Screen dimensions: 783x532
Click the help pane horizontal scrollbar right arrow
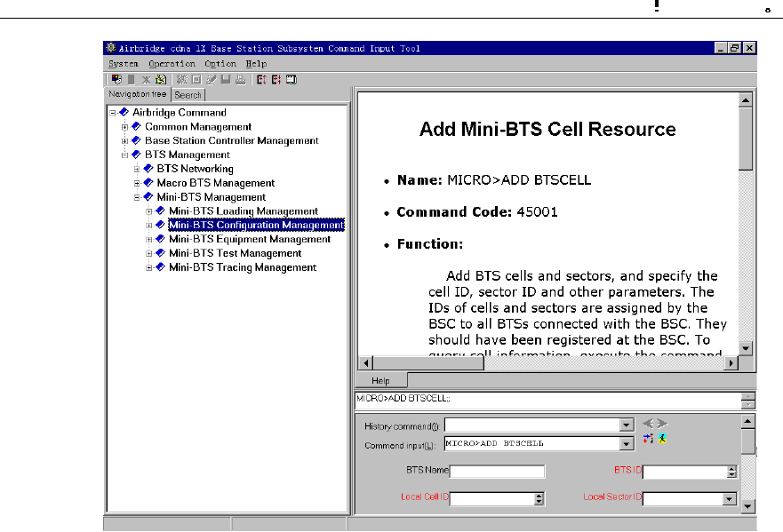731,363
